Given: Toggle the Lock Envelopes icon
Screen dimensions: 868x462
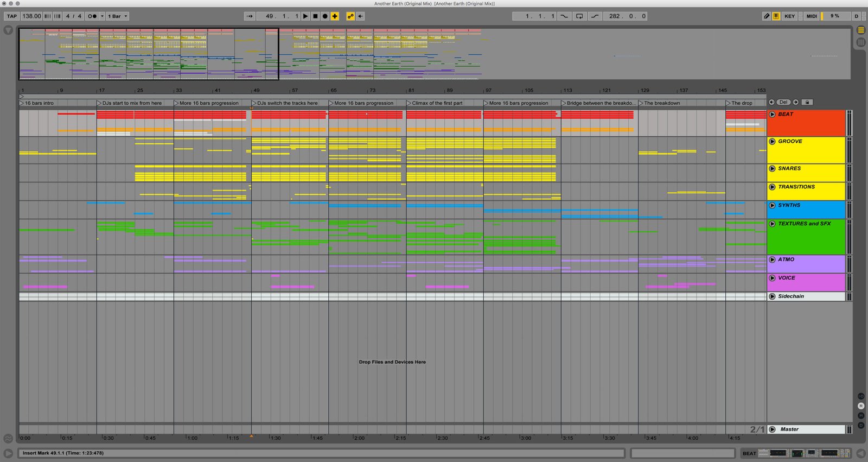Looking at the screenshot, I should point(807,102).
